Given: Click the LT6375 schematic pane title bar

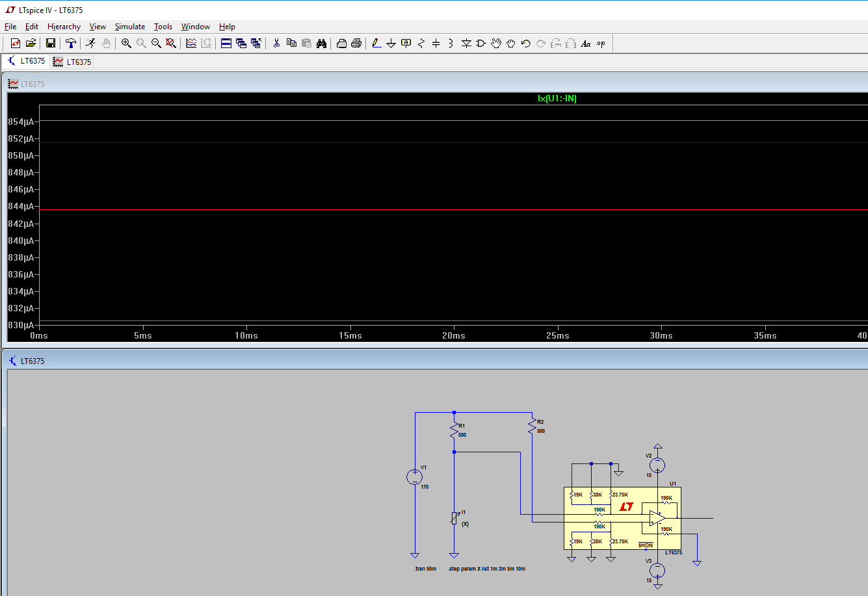Looking at the screenshot, I should click(x=435, y=361).
